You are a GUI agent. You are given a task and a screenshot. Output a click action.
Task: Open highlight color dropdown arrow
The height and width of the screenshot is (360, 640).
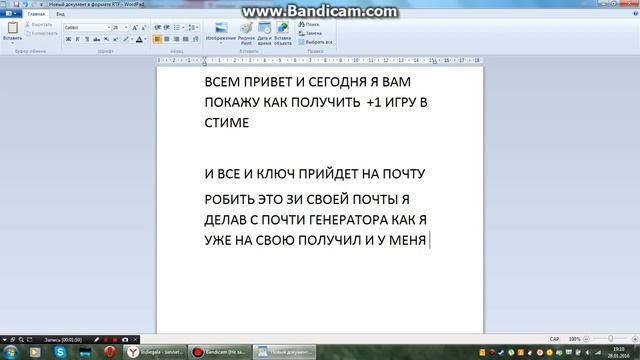131,39
